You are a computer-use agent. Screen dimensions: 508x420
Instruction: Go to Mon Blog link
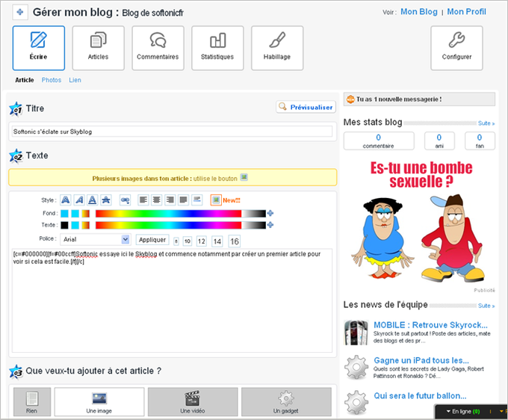pos(419,12)
